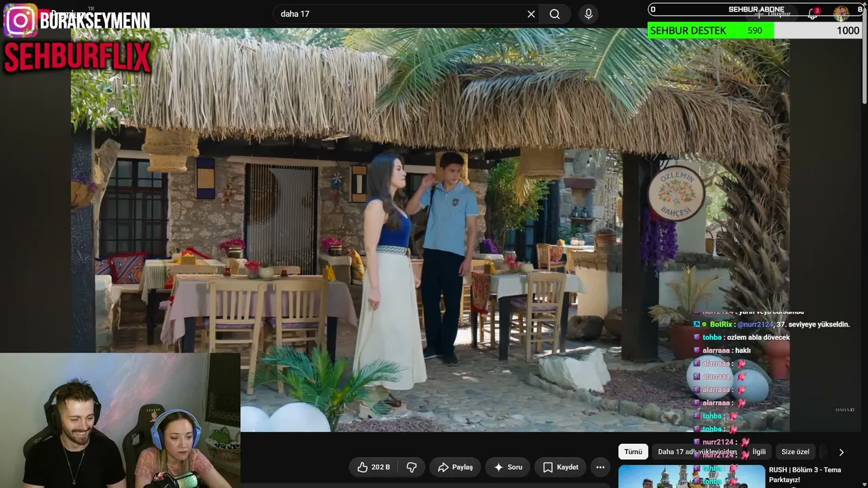Select the Tümü filter chip
Screen dimensions: 868x488
tap(633, 452)
